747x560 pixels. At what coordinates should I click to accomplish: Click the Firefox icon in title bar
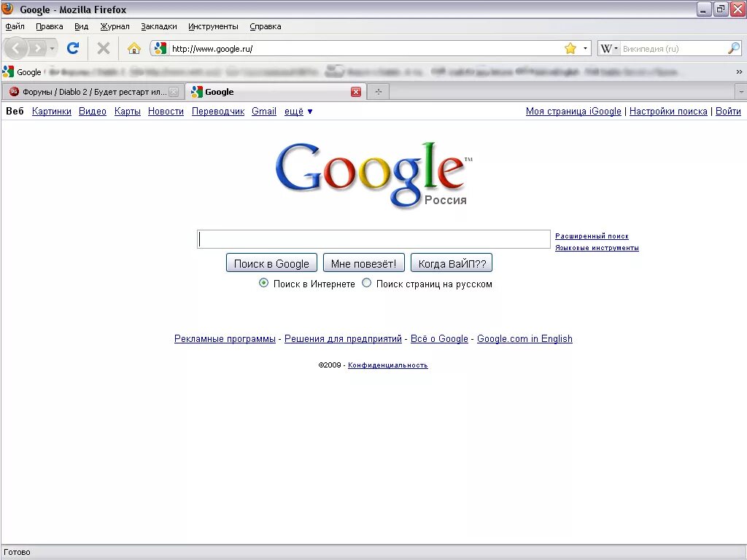pyautogui.click(x=7, y=9)
